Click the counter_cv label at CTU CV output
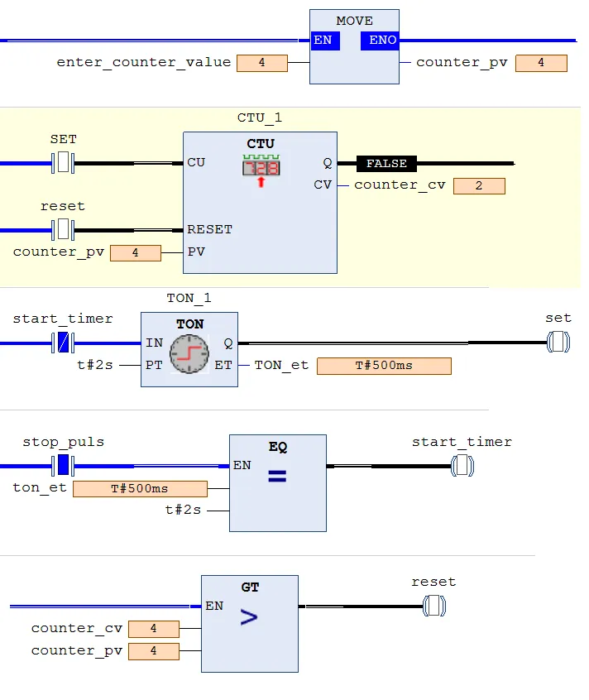The width and height of the screenshot is (589, 700). (400, 185)
